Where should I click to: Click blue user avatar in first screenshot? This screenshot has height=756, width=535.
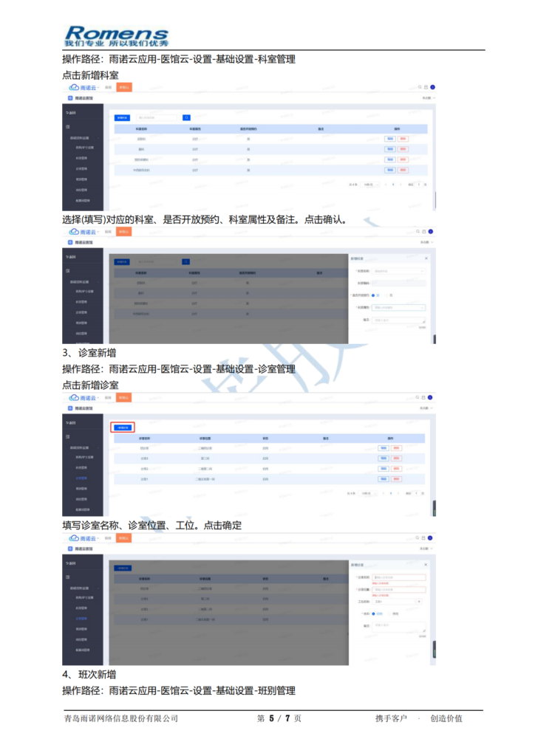tap(433, 87)
